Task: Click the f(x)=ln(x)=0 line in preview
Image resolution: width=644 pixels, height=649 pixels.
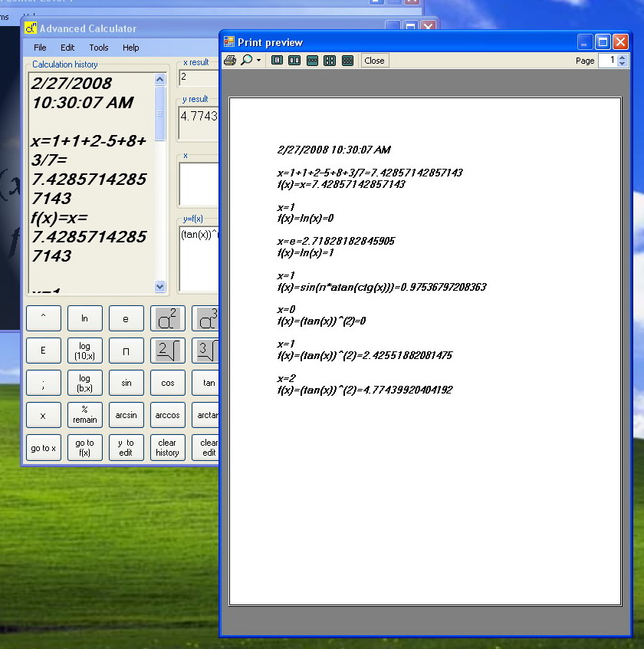Action: 305,218
